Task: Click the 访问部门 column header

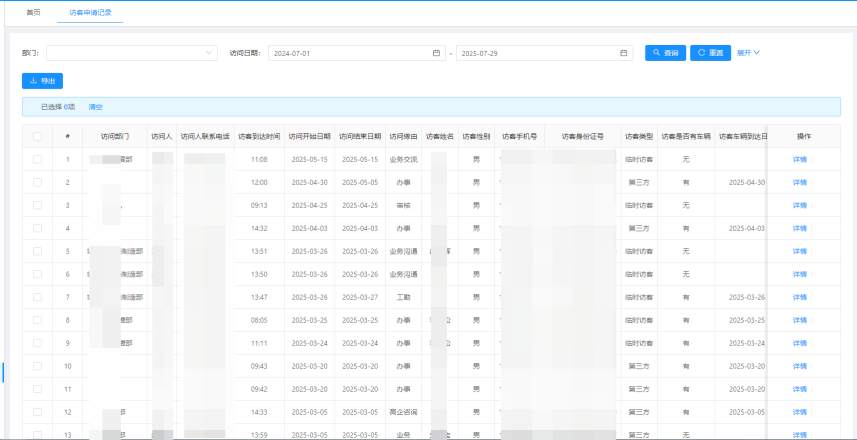Action: click(115, 137)
